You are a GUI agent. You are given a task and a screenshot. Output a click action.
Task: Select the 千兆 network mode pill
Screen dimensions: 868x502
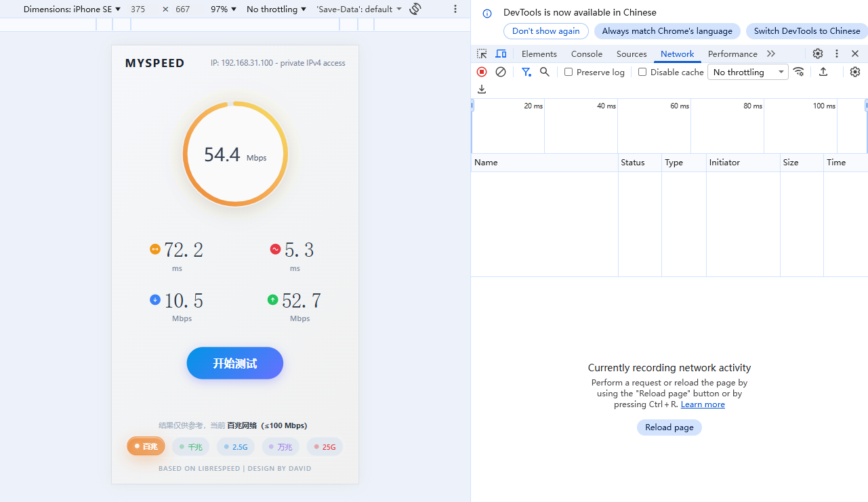point(190,447)
